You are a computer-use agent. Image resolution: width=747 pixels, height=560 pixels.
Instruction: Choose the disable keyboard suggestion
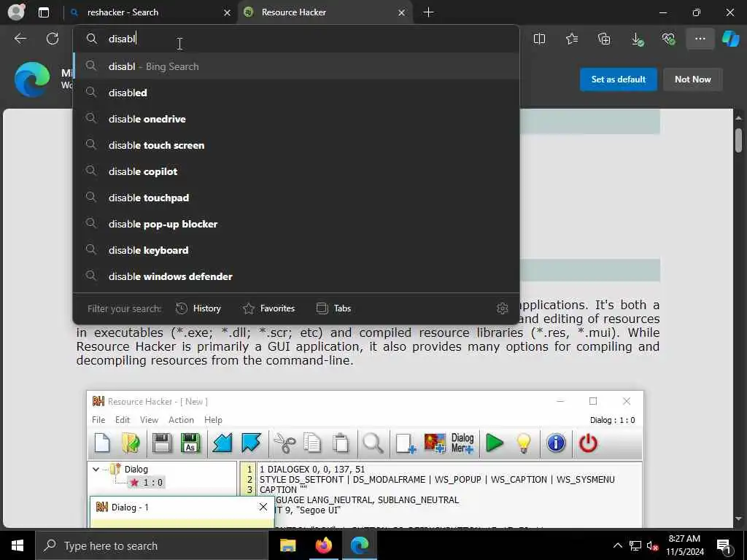[296, 249]
